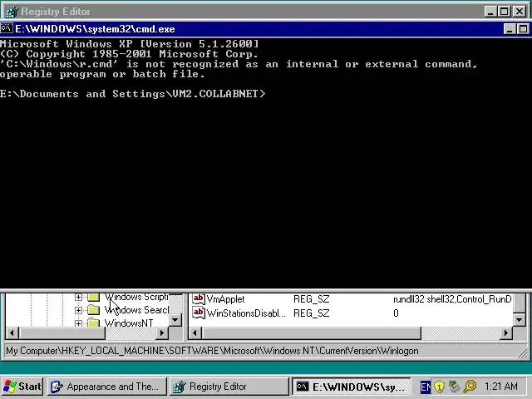Switch to Appearance and Themes taskbar button
This screenshot has width=532, height=399.
pyautogui.click(x=107, y=387)
